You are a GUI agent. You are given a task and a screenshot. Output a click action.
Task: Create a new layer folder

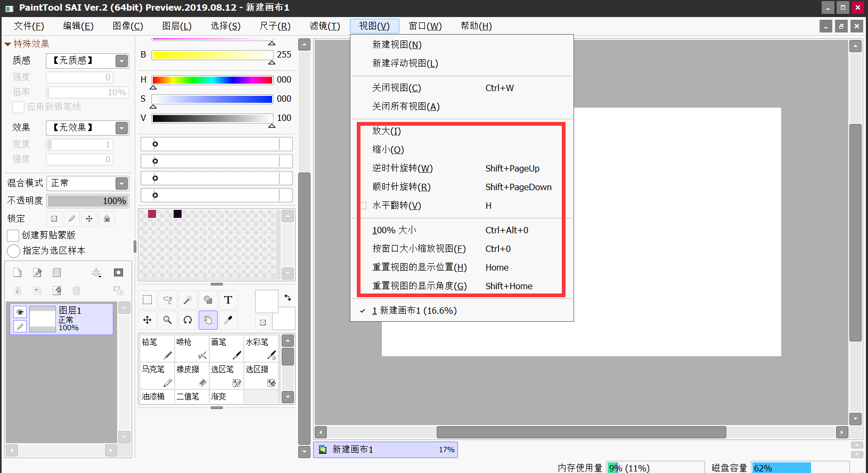(57, 273)
